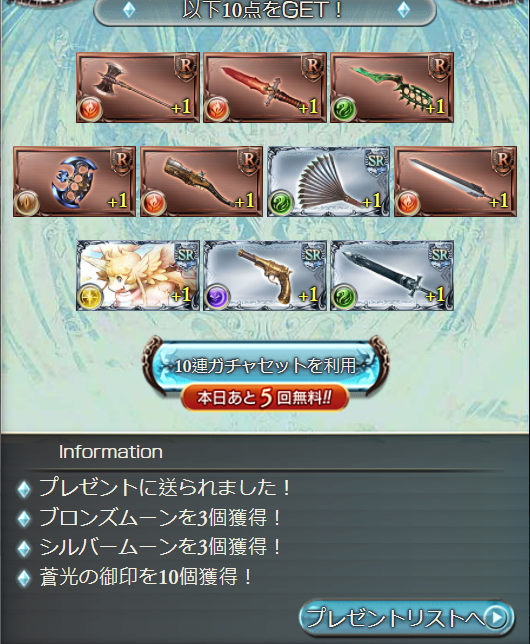
Task: Click the brown flintlock gun R card
Action: (x=201, y=182)
